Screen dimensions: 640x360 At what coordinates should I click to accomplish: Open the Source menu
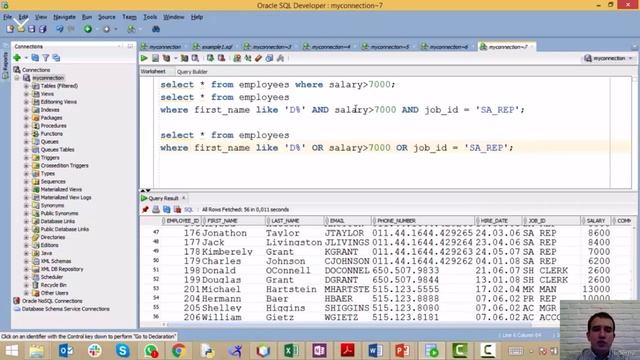[107, 17]
